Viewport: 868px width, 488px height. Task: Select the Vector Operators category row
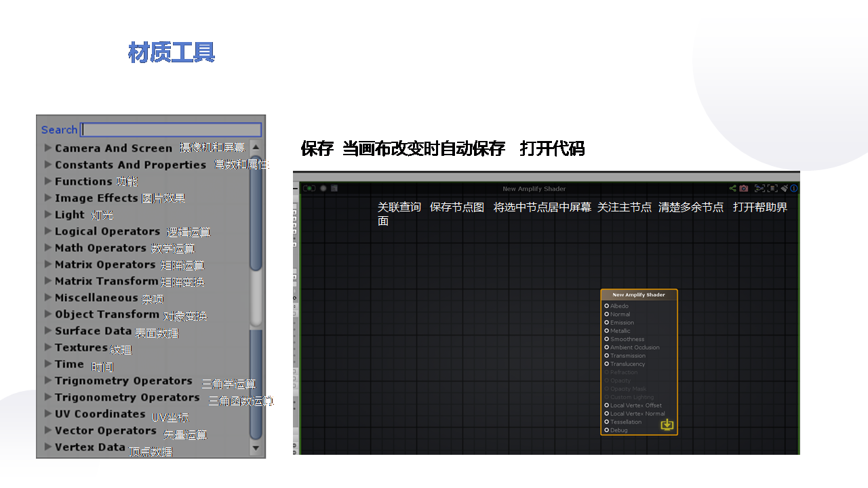point(144,430)
